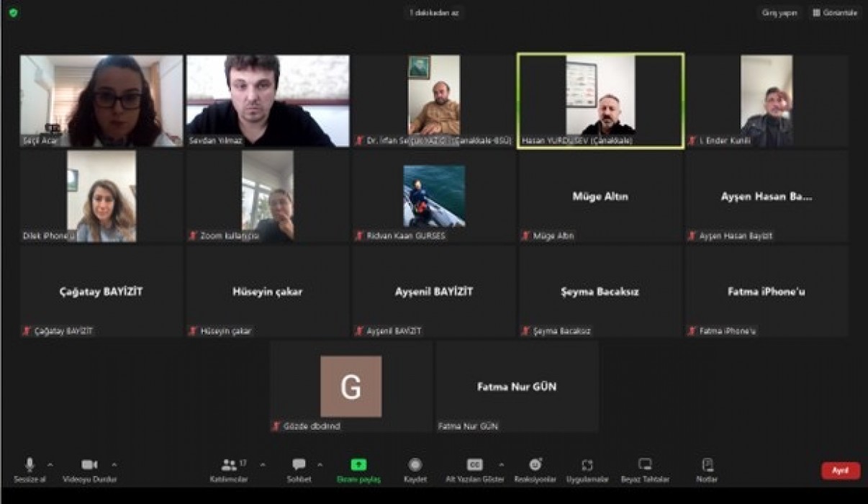Open the Görüntüle view menu

[x=835, y=13]
